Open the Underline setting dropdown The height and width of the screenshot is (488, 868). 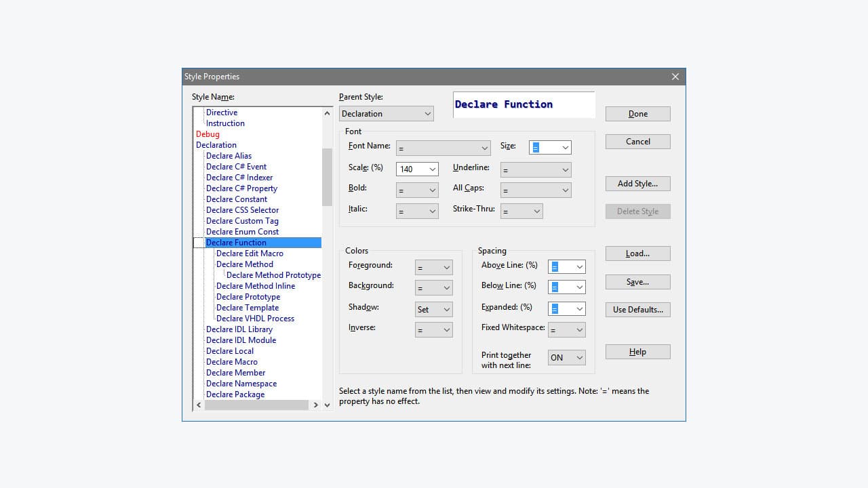pos(536,169)
